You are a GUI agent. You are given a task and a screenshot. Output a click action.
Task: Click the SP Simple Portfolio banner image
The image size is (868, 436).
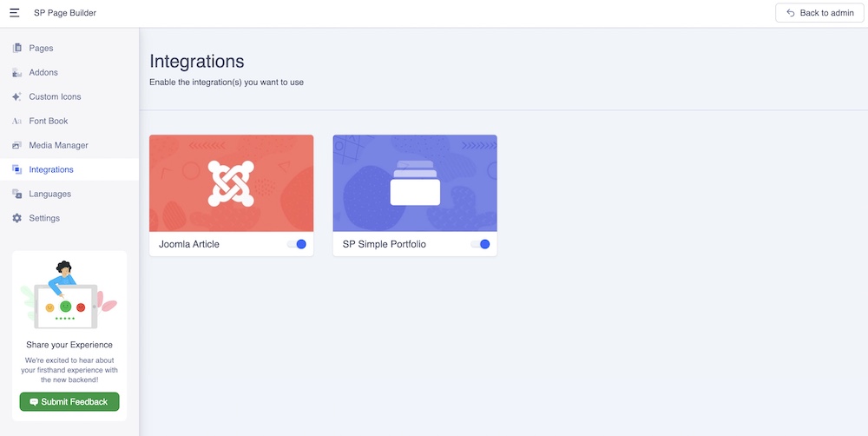pos(415,183)
